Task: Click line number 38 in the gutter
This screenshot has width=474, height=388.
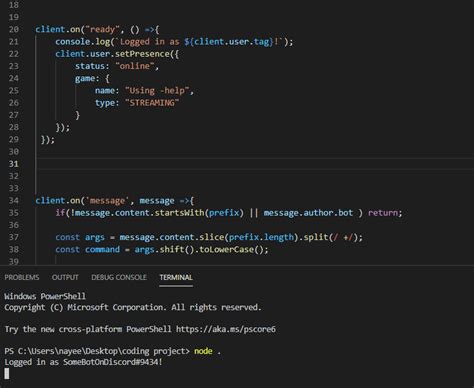Action: 14,250
